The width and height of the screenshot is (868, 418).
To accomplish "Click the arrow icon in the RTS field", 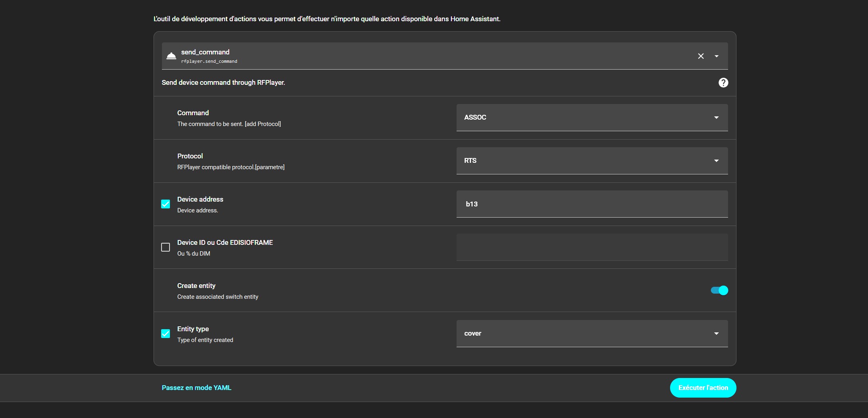I will [x=716, y=161].
